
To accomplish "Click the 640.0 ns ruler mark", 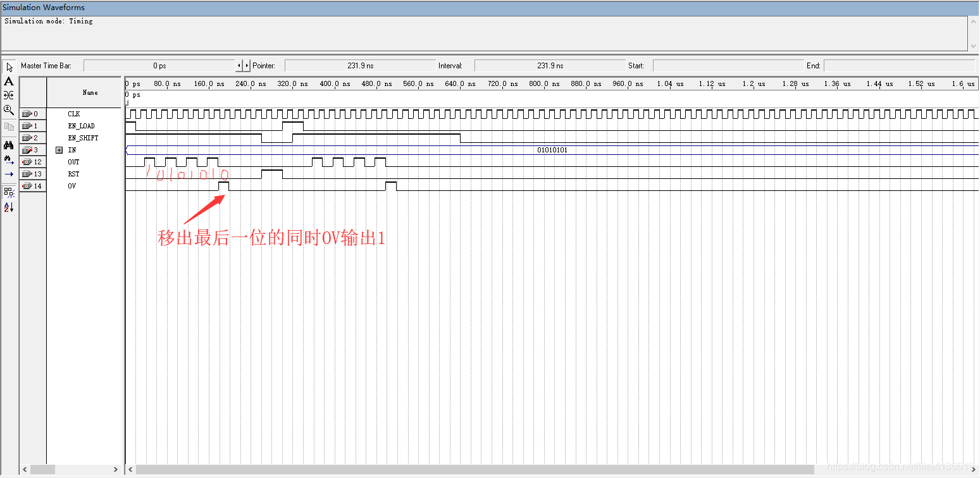I will [460, 83].
